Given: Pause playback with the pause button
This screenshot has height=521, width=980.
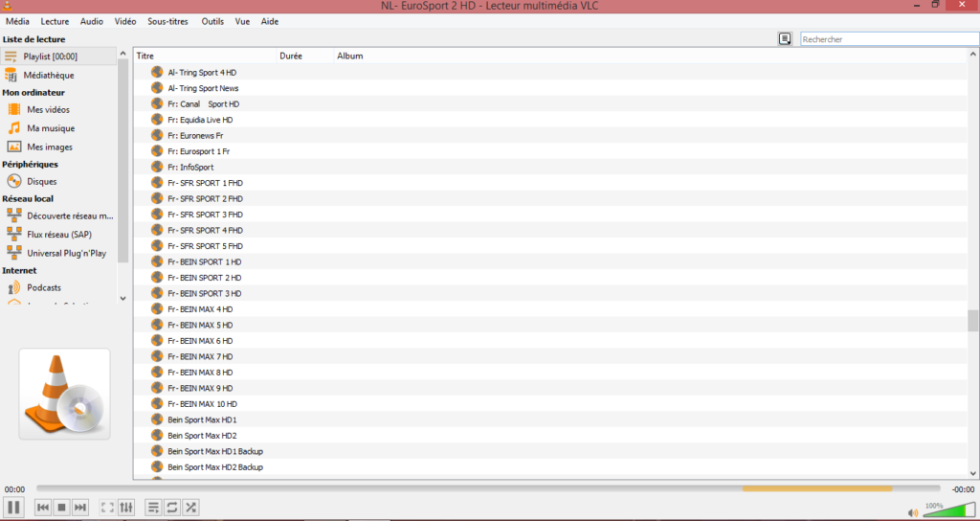Looking at the screenshot, I should (x=13, y=508).
